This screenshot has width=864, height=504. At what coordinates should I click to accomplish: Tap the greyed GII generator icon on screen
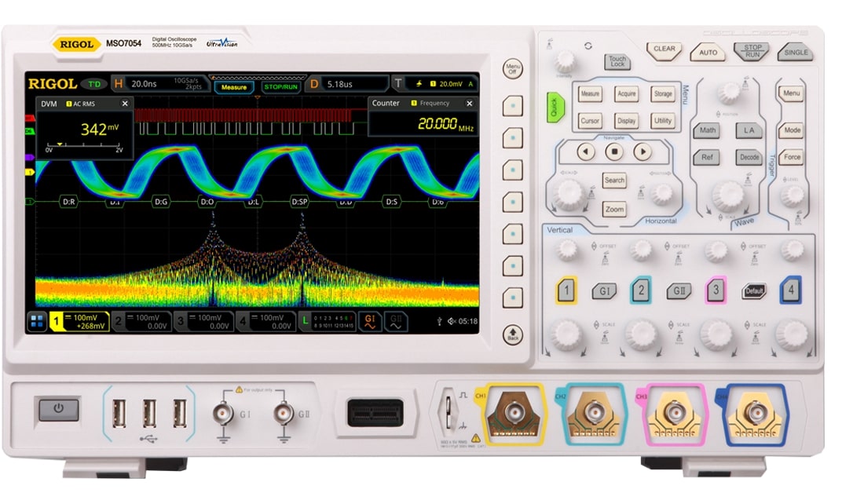pos(396,322)
